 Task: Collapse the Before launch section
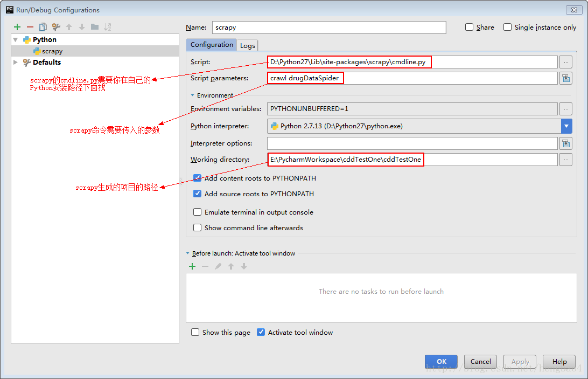tap(188, 253)
